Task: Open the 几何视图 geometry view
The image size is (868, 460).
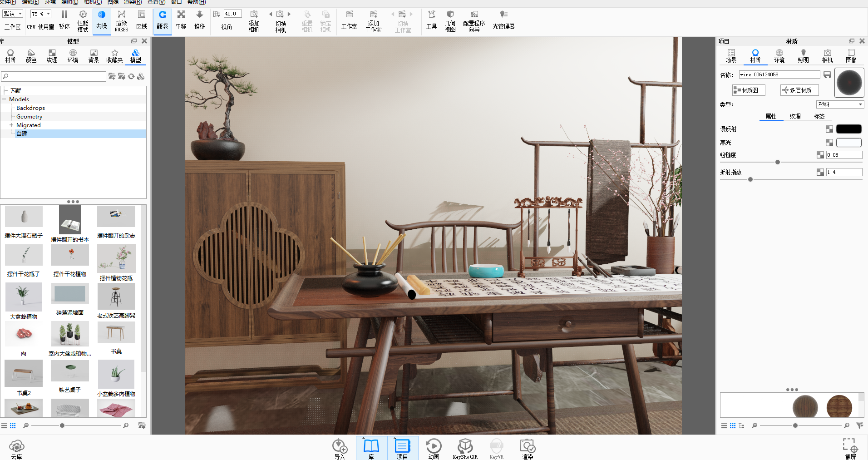Action: (450, 21)
